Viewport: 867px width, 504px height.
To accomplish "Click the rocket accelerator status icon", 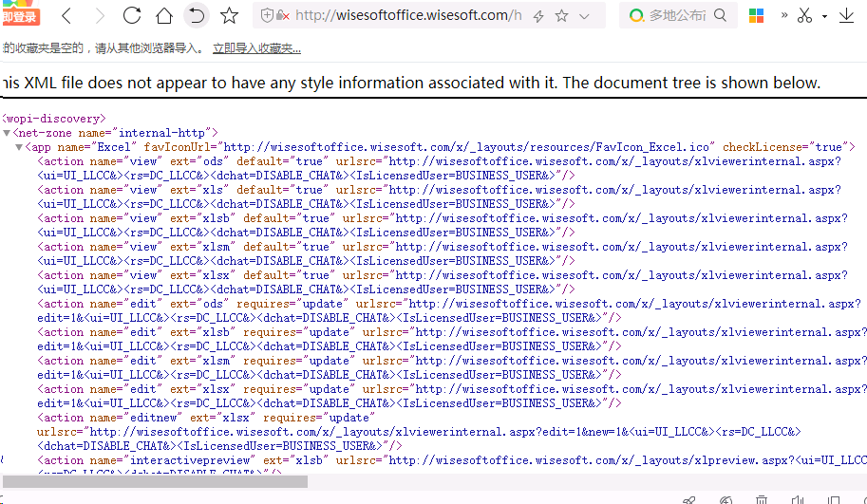I will click(x=689, y=500).
